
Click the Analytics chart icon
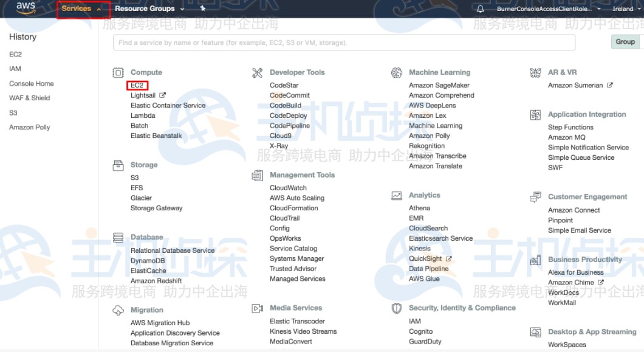(x=396, y=196)
